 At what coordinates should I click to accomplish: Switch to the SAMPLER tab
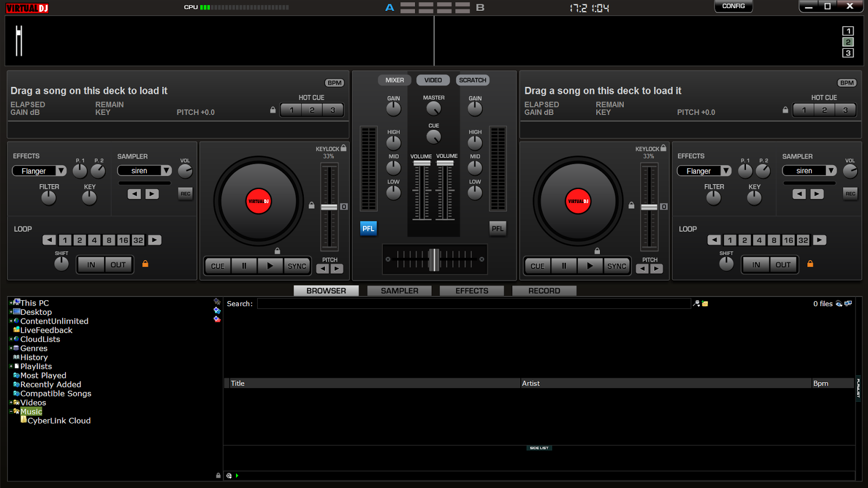399,291
